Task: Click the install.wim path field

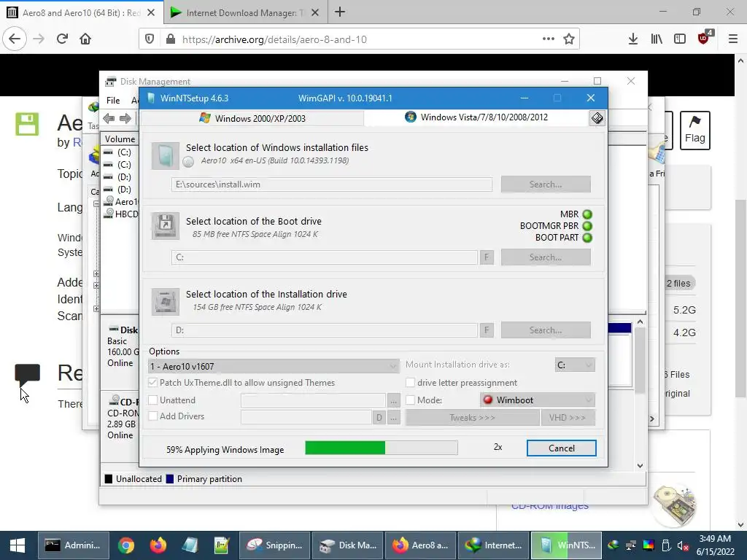Action: (332, 184)
